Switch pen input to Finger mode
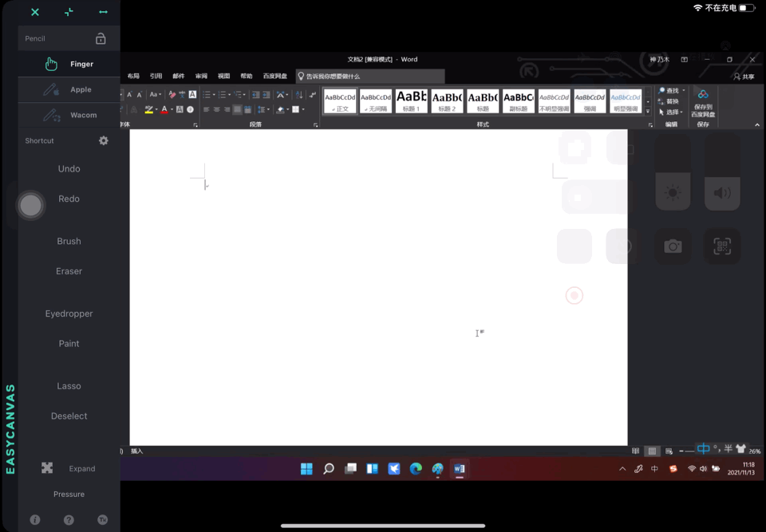The image size is (766, 532). coord(69,64)
